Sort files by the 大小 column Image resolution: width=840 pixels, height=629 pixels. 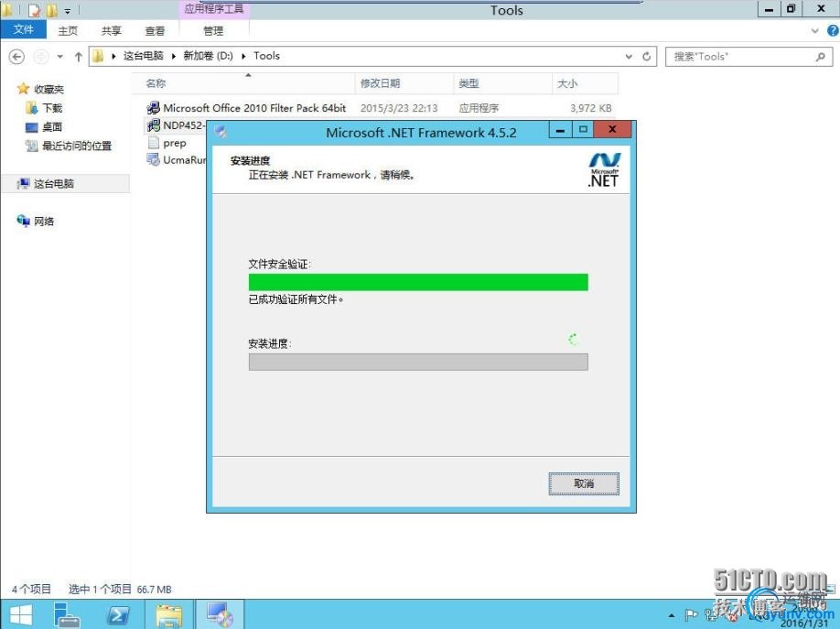[585, 83]
